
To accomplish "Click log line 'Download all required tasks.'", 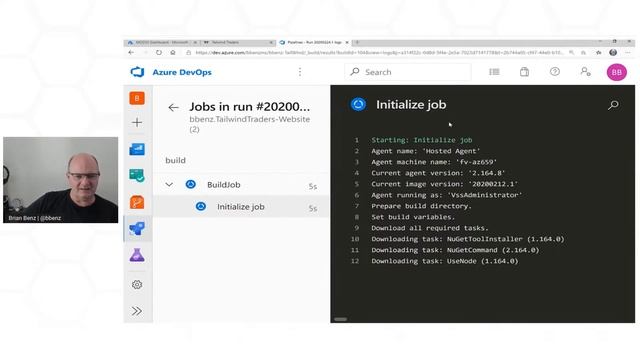I will coord(430,228).
